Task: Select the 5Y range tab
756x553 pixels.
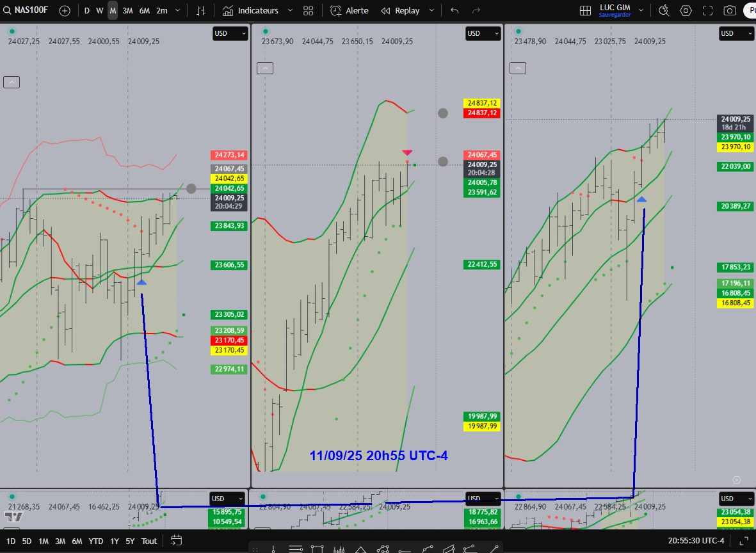Action: pos(130,541)
